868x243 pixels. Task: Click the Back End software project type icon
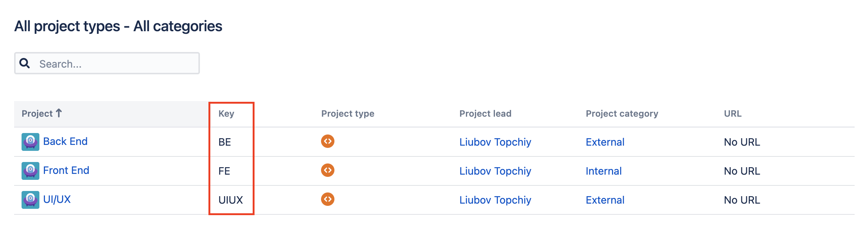coord(327,141)
